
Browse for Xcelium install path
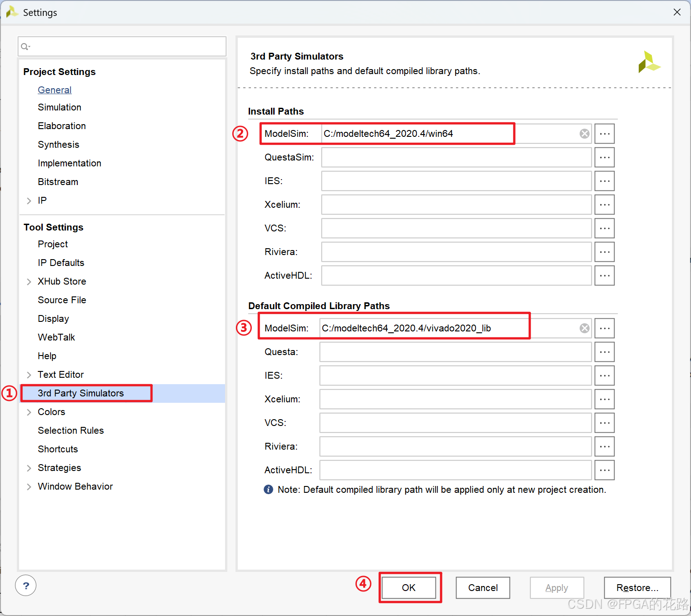tap(605, 205)
